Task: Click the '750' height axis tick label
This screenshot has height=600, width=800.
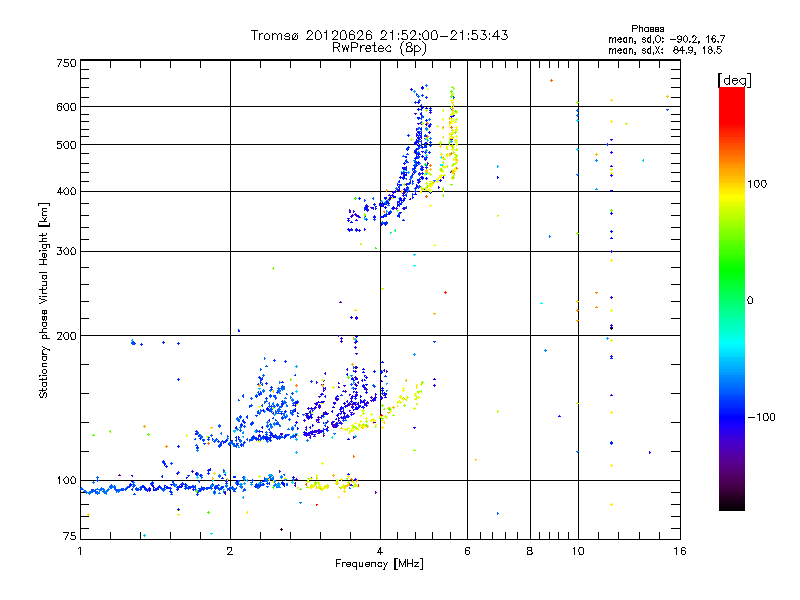Action: tap(66, 63)
